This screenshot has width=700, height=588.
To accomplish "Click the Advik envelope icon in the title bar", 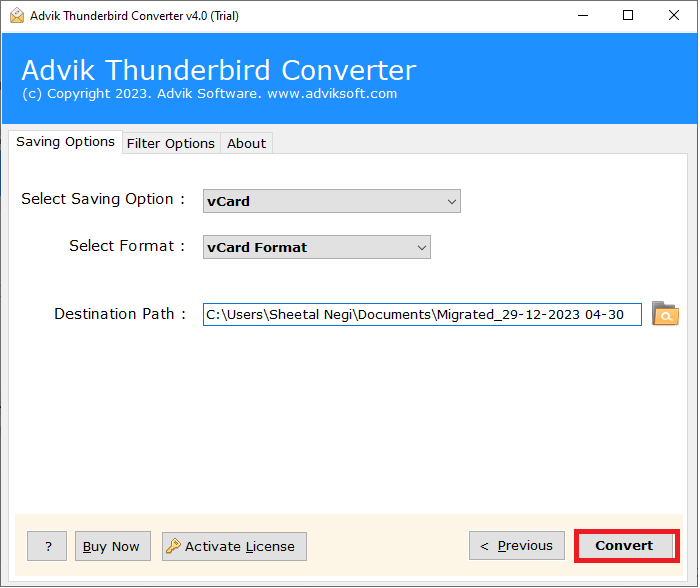I will coord(17,16).
